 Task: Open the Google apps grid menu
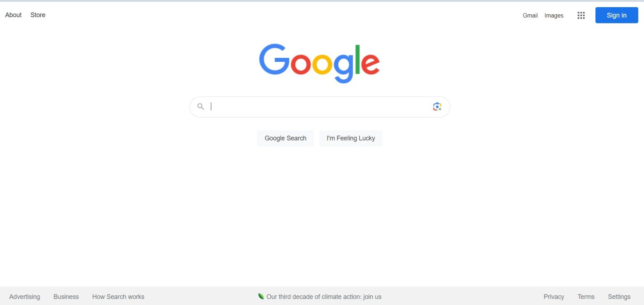click(x=581, y=16)
